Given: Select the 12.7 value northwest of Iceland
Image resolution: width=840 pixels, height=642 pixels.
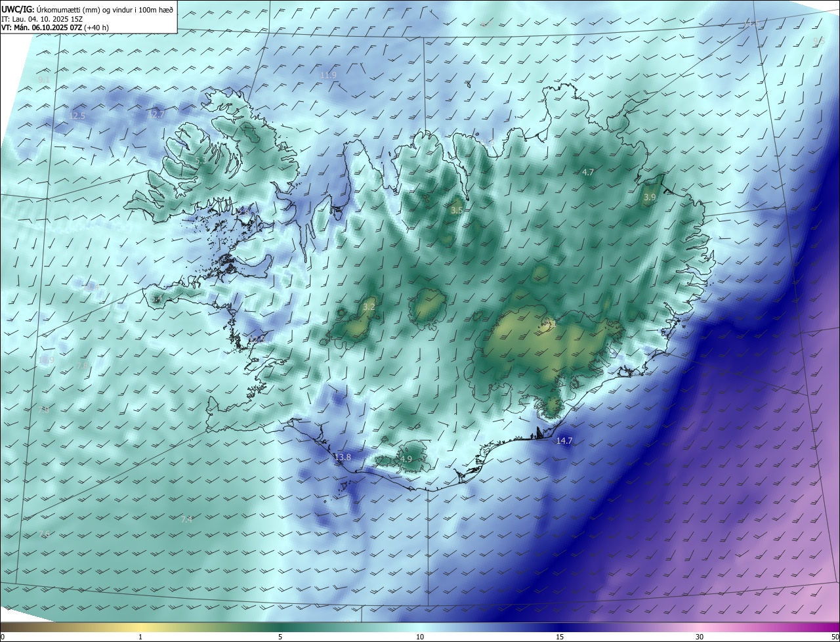Looking at the screenshot, I should click(x=156, y=114).
